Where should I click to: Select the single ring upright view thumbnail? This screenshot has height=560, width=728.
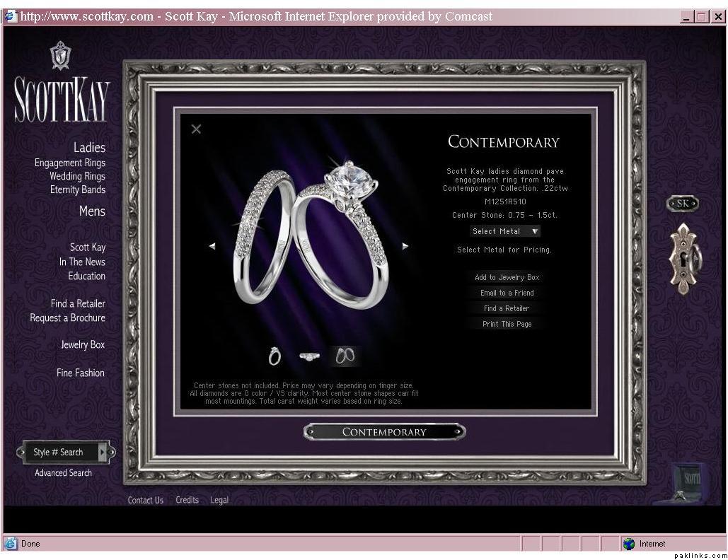275,356
